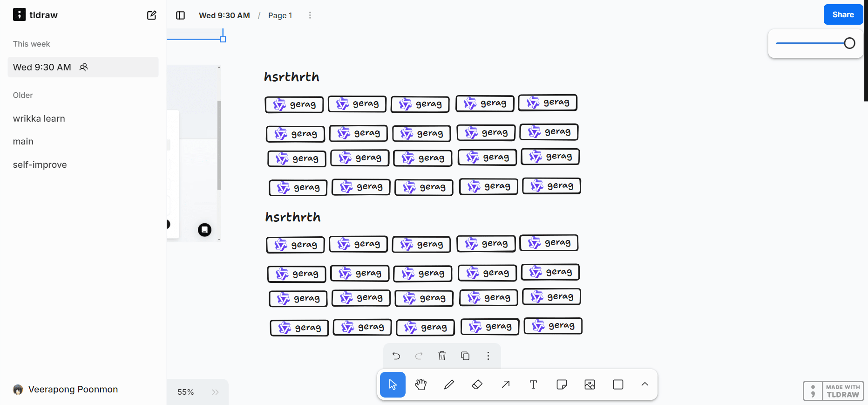The width and height of the screenshot is (868, 405).
Task: Click the Share button
Action: [843, 14]
